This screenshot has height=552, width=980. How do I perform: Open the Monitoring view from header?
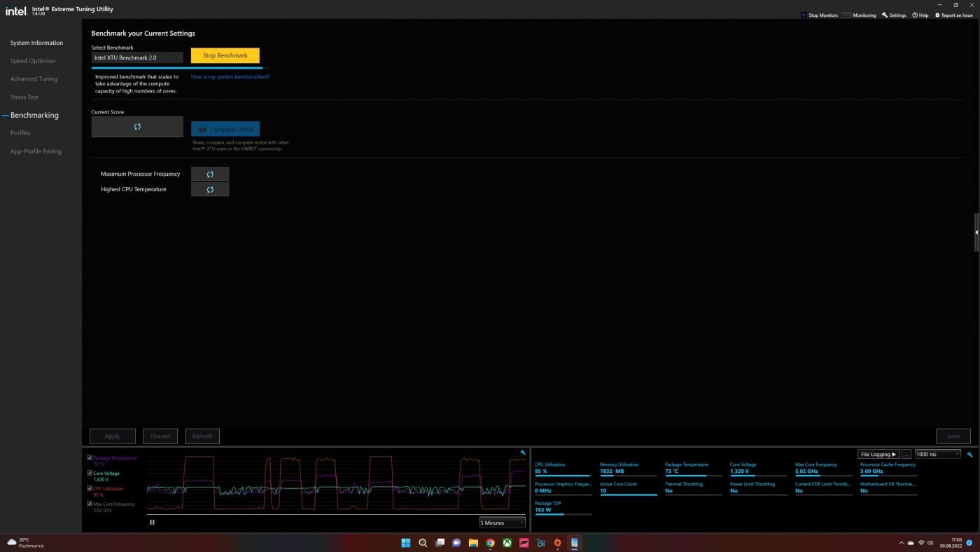click(859, 15)
